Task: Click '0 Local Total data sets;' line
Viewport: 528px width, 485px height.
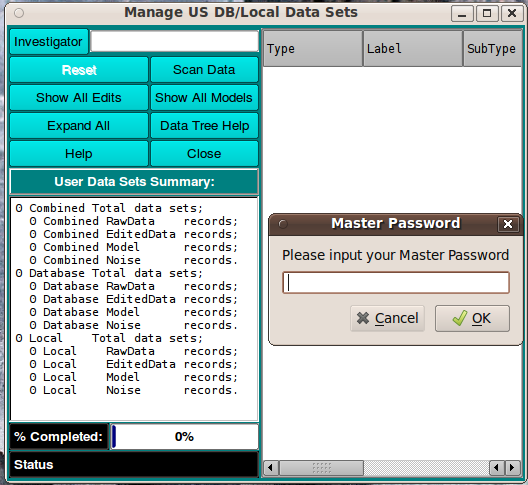Action: [109, 338]
